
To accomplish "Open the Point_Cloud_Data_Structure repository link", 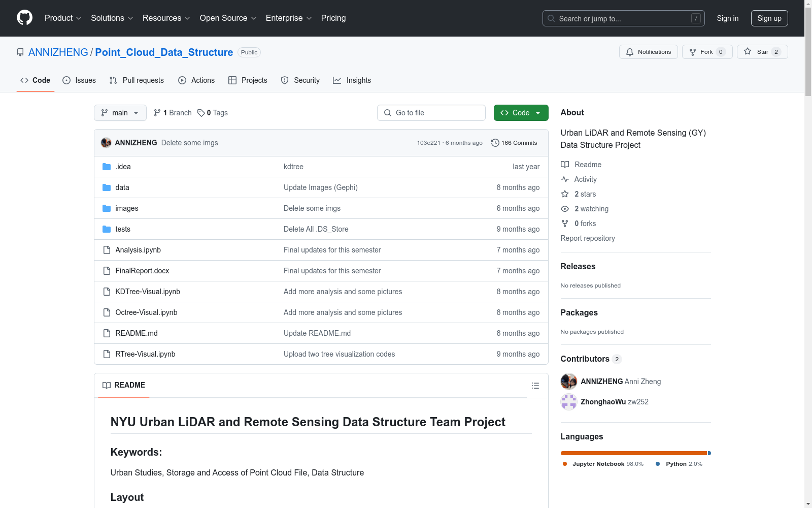I will [x=164, y=52].
